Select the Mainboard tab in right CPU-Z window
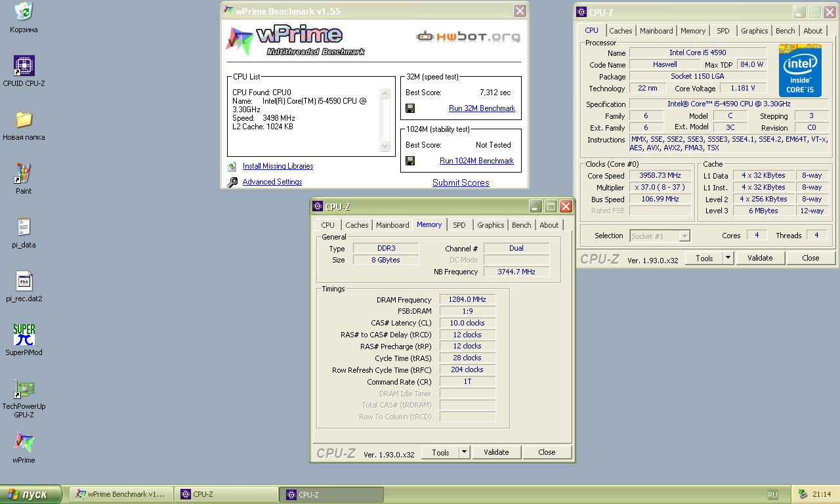The width and height of the screenshot is (840, 504). pyautogui.click(x=656, y=31)
